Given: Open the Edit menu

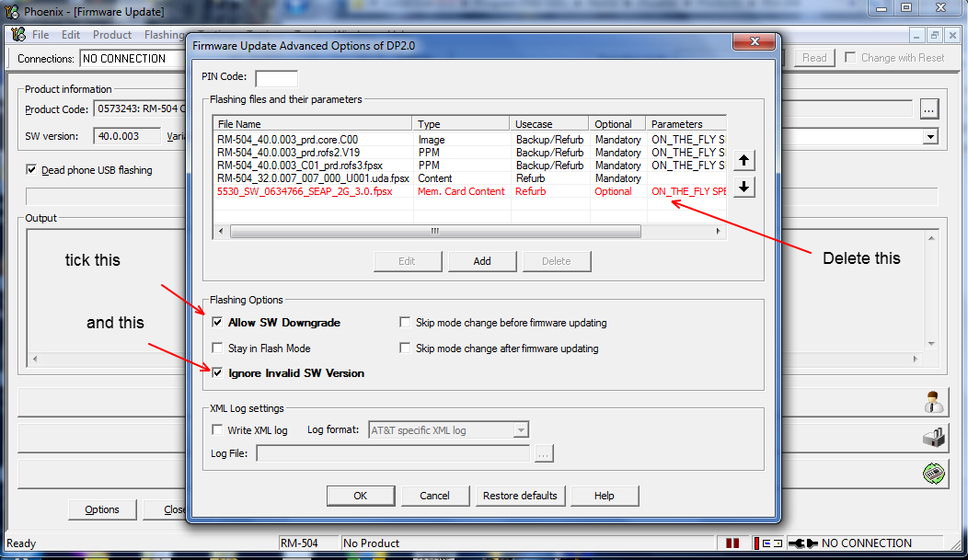Looking at the screenshot, I should coord(70,35).
